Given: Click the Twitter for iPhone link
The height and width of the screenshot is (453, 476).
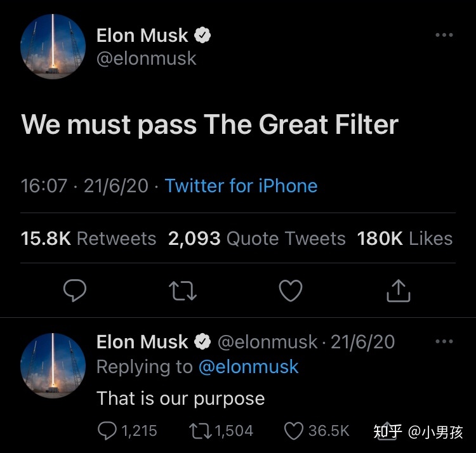Looking at the screenshot, I should (241, 186).
